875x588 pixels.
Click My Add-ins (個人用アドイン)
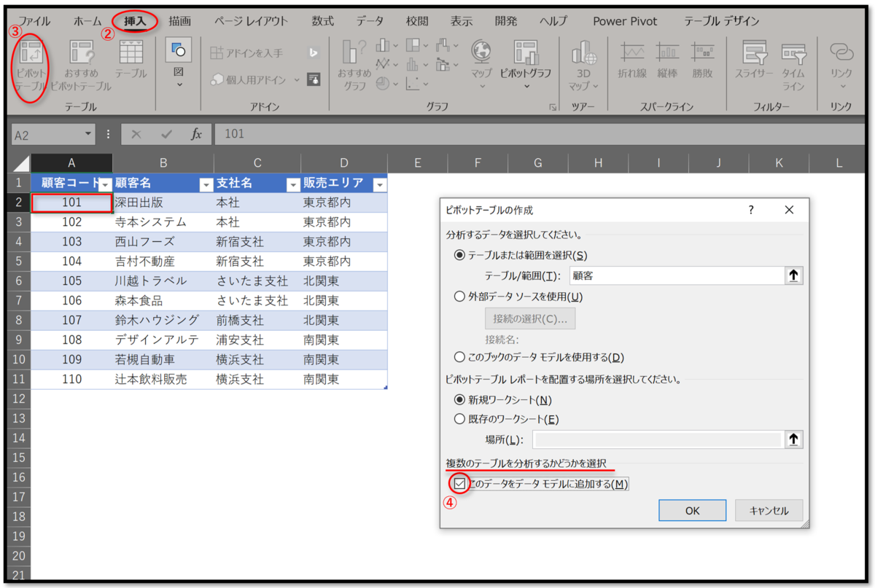tap(249, 79)
